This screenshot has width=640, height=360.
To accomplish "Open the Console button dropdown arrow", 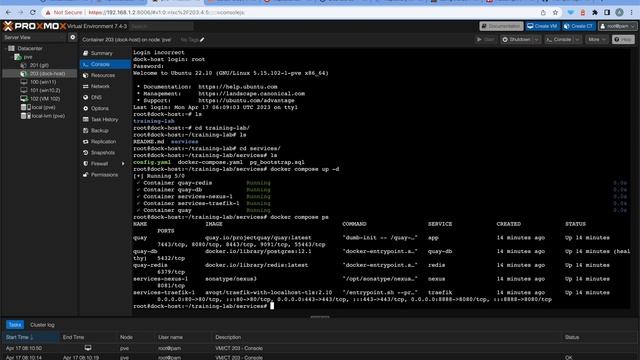I will pos(578,40).
